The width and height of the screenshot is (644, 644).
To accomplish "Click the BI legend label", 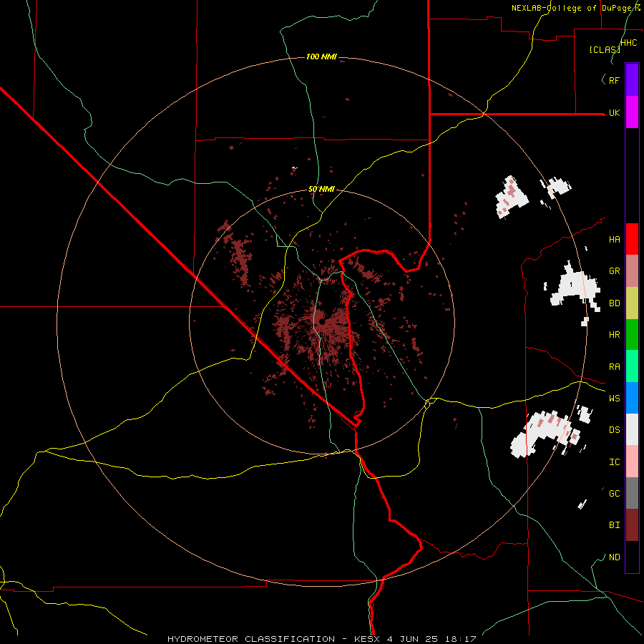I will click(x=614, y=525).
